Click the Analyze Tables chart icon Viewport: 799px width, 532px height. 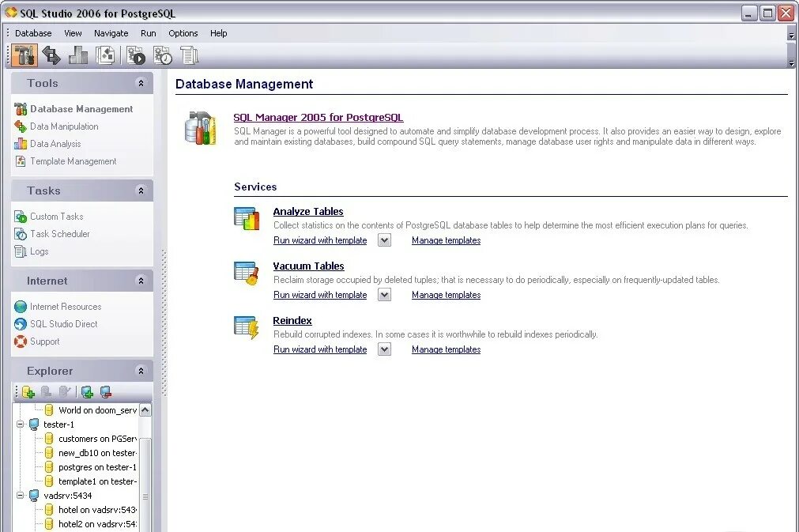pyautogui.click(x=247, y=219)
